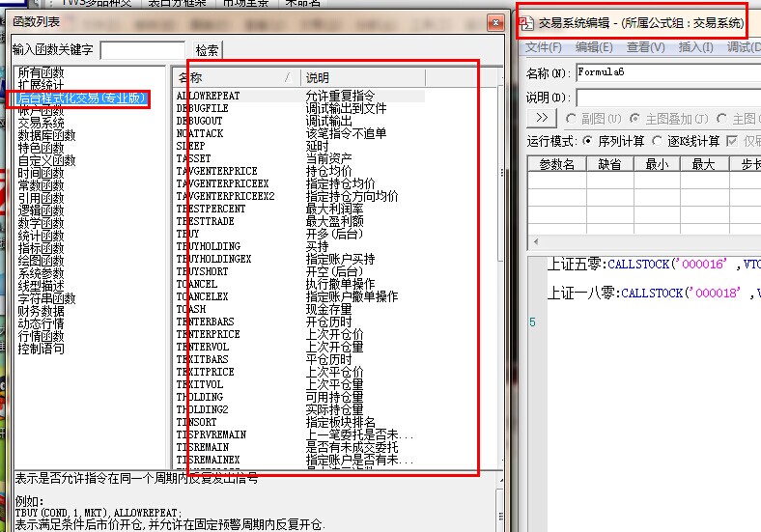The width and height of the screenshot is (761, 532).
Task: Select 逐K线计算 run mode radio button
Action: [x=657, y=141]
